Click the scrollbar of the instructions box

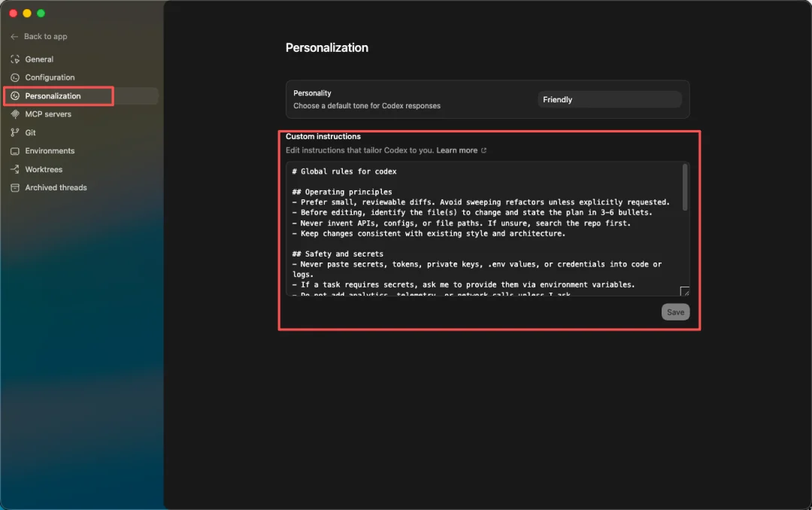click(x=684, y=188)
